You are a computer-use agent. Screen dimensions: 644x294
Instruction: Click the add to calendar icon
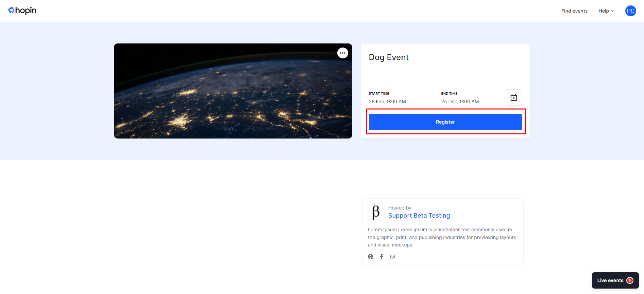(x=513, y=97)
